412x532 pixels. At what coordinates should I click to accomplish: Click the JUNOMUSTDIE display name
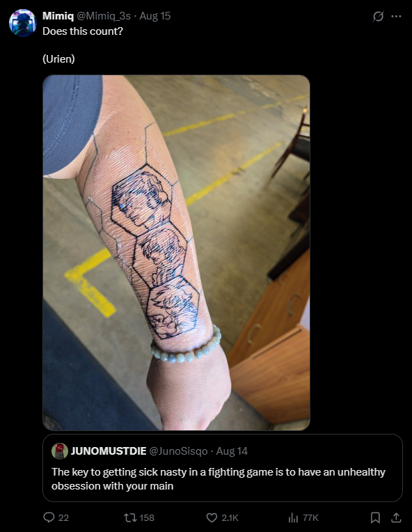pyautogui.click(x=109, y=451)
